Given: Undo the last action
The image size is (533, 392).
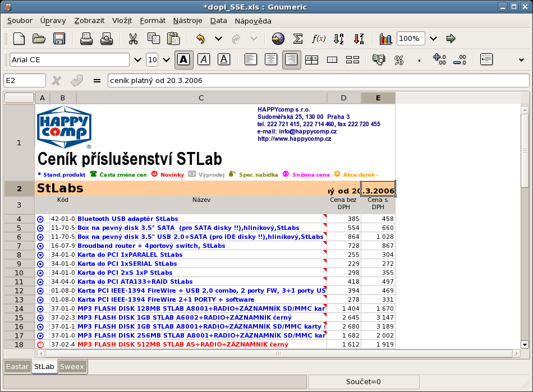Looking at the screenshot, I should pos(200,39).
